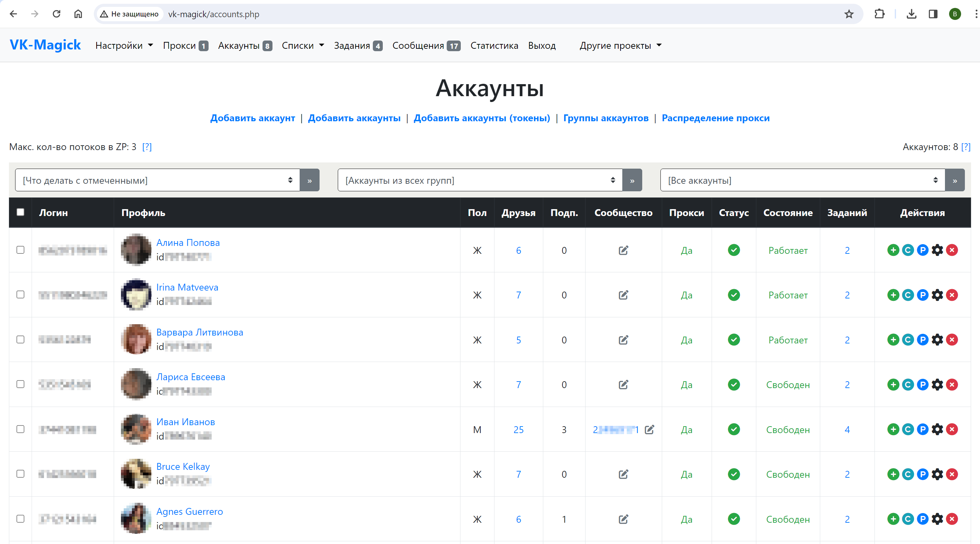Open gear settings for Лариса Евсеева

tap(937, 385)
